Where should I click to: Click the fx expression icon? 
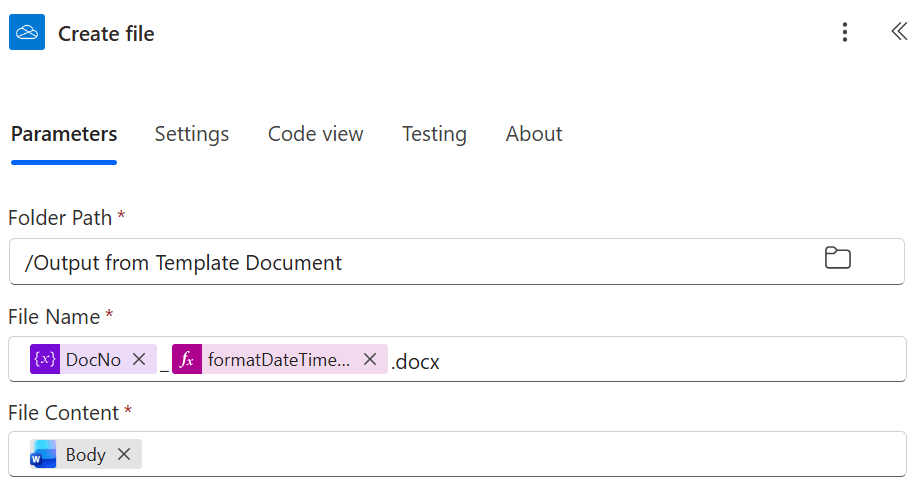(187, 360)
